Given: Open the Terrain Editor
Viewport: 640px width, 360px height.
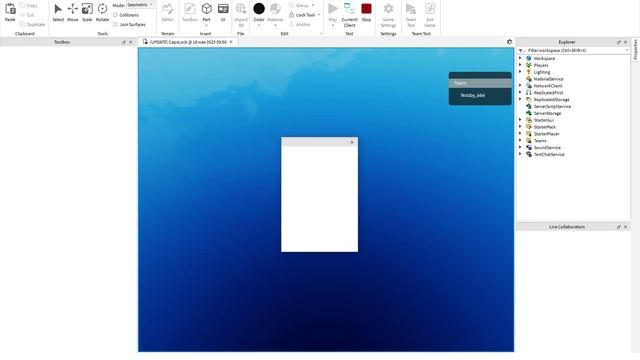Looking at the screenshot, I should [x=168, y=12].
